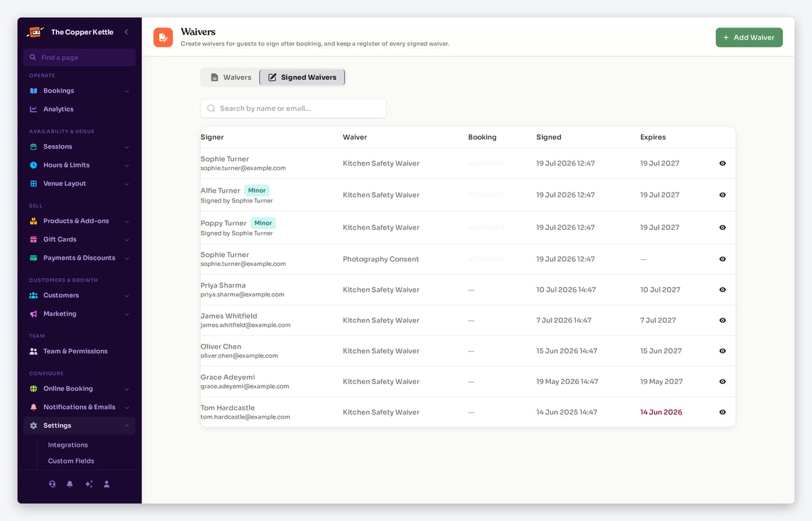Open Photography Consent row booking link
This screenshot has width=812, height=521.
tap(486, 259)
